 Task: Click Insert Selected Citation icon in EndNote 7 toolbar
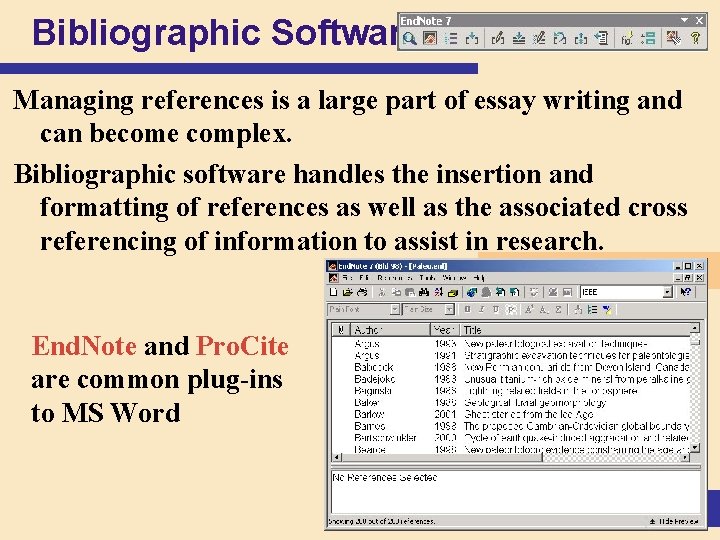click(x=472, y=39)
